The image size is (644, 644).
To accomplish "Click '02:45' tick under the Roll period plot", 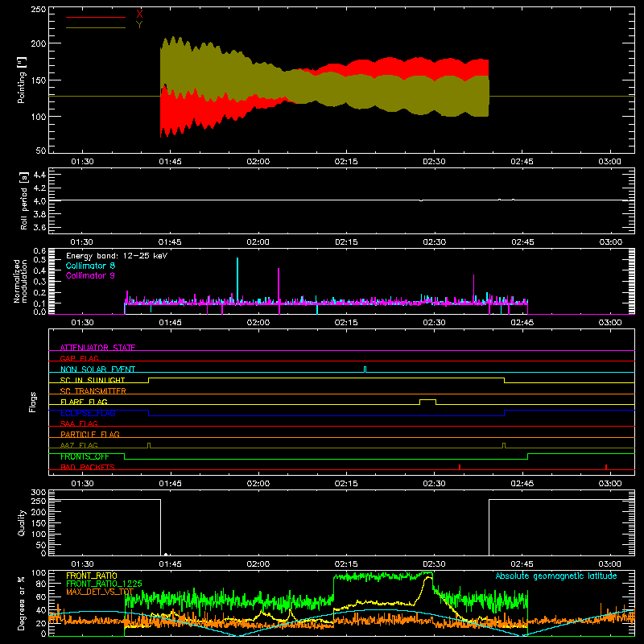I will (x=522, y=242).
